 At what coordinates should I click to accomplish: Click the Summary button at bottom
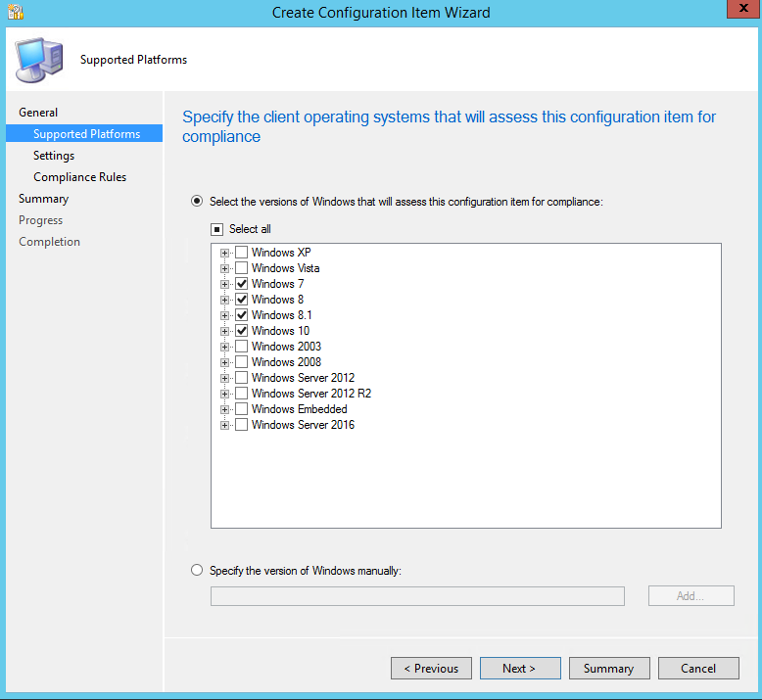pos(608,669)
